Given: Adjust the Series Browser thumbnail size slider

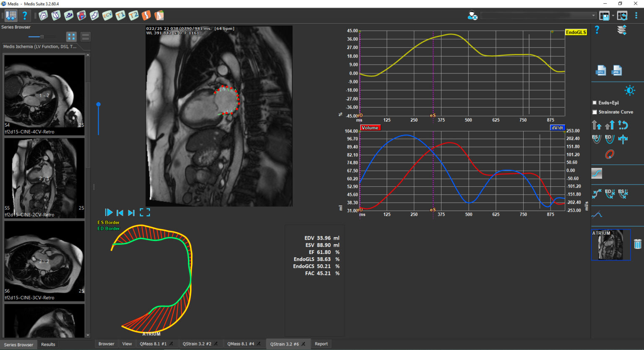Looking at the screenshot, I should 42,37.
